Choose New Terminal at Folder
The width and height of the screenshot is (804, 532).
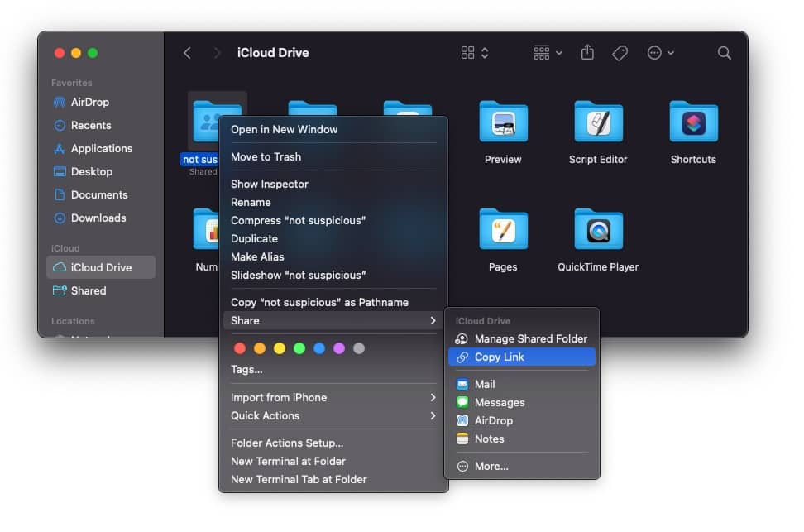[x=333, y=461]
